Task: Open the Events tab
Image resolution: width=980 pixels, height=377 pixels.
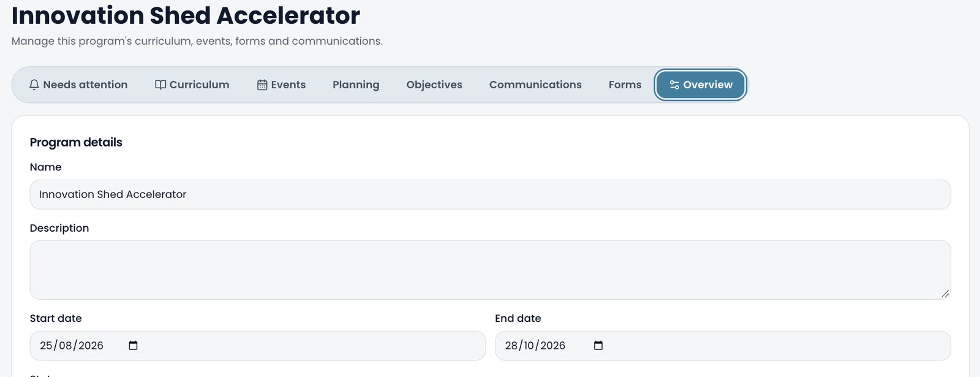Action: [x=282, y=85]
